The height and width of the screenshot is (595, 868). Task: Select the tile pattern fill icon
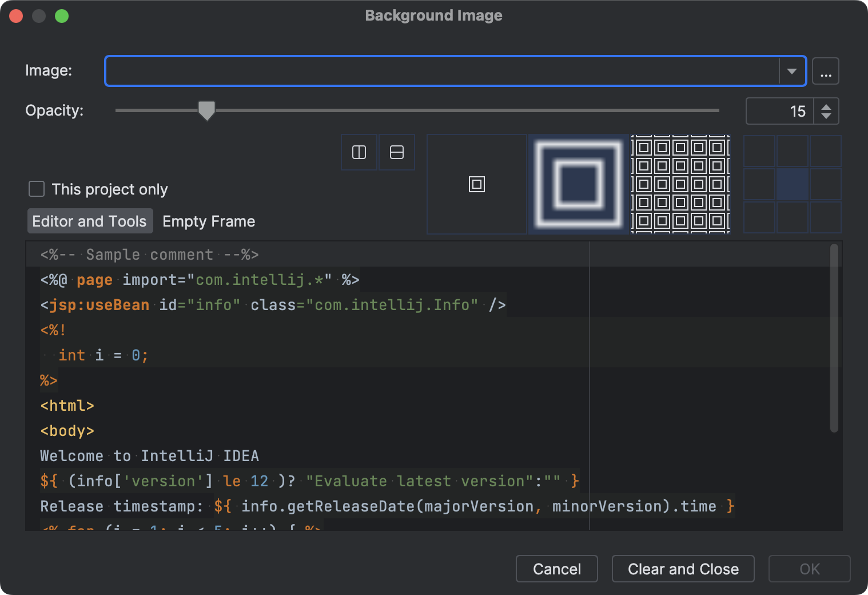680,184
